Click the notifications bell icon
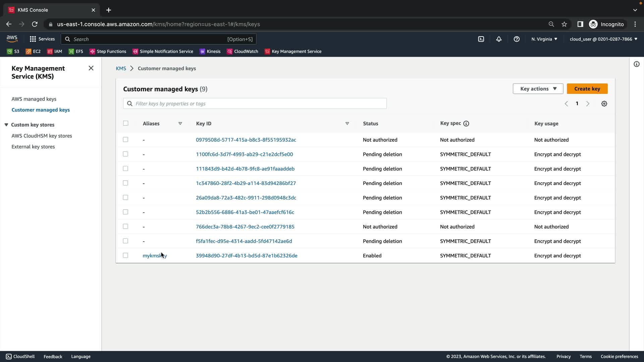644x362 pixels. point(499,39)
